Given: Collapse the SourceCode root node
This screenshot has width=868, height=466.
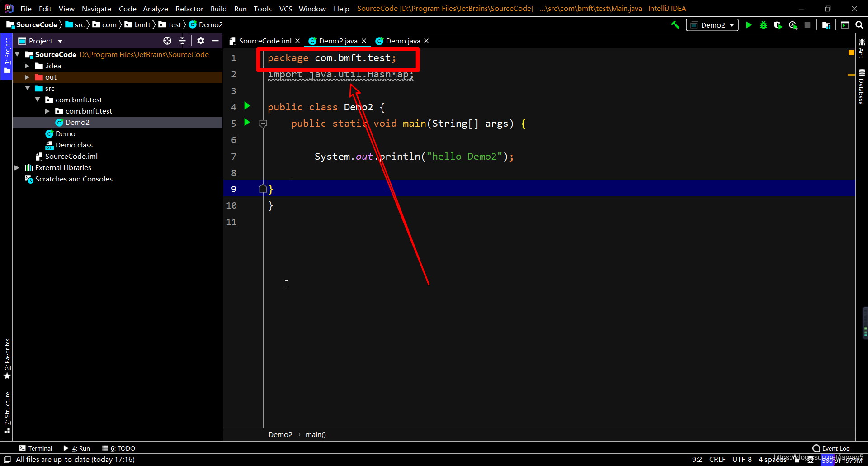Looking at the screenshot, I should click(18, 54).
